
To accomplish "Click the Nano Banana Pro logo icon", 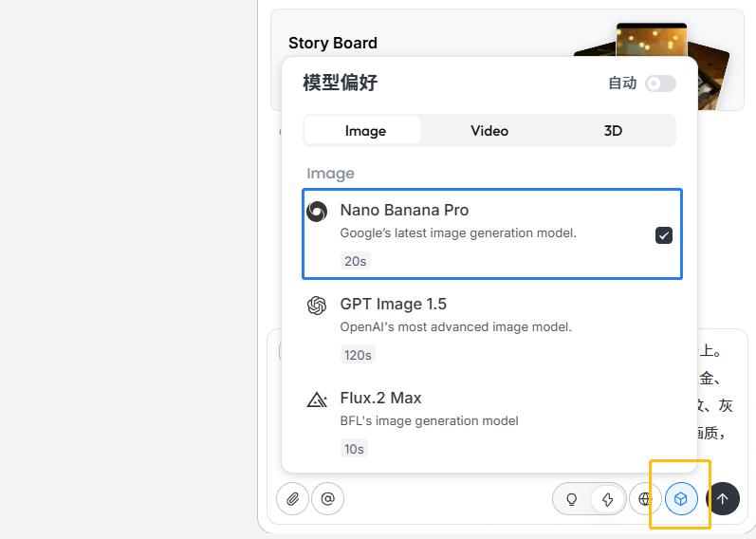I will [x=317, y=212].
